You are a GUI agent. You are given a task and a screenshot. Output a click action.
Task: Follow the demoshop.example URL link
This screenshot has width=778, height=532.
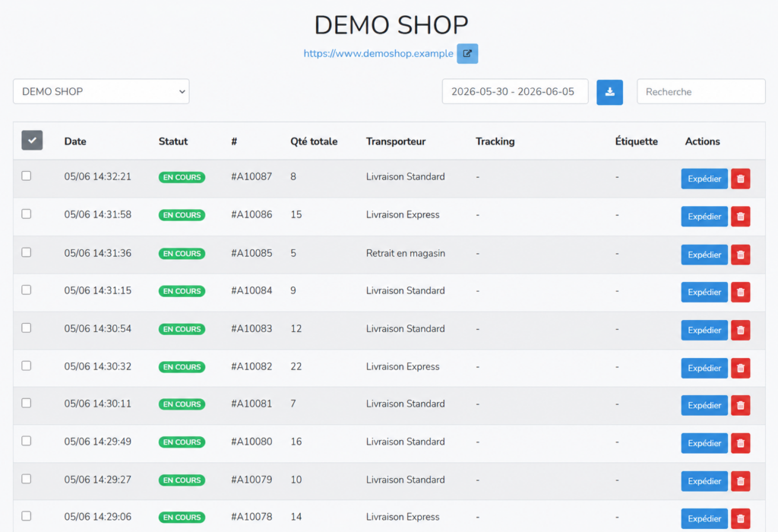point(378,54)
